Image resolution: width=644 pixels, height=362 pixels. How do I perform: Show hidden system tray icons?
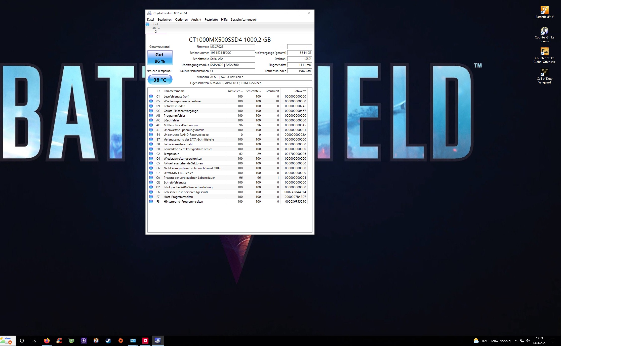point(516,341)
